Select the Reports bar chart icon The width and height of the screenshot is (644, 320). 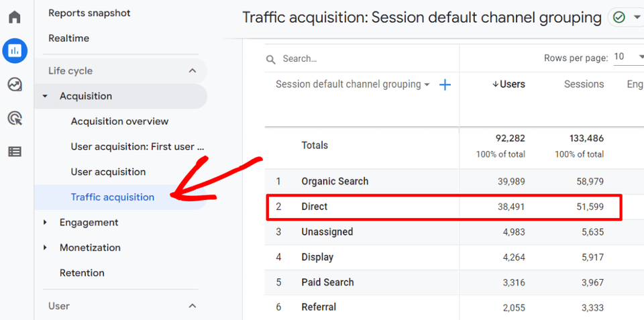point(14,50)
